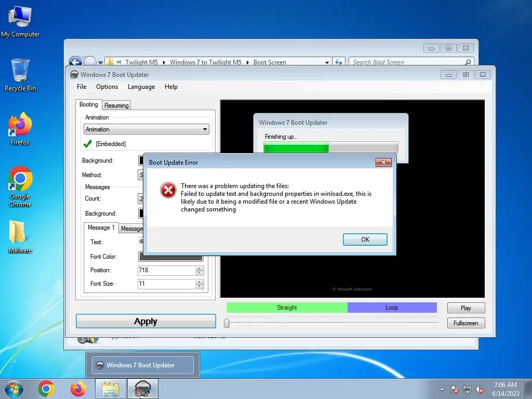Click the Explorer refresh button
This screenshot has height=399, width=532.
(338, 62)
